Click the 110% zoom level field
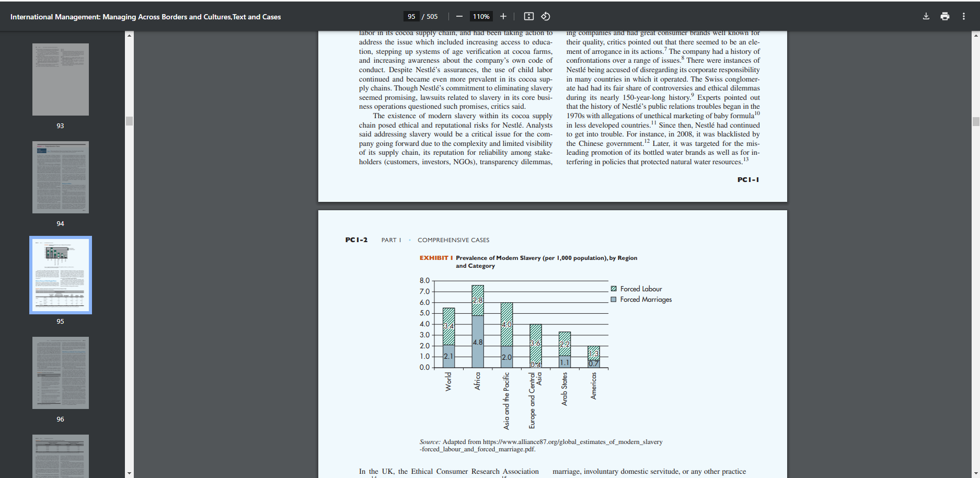This screenshot has width=980, height=478. [481, 16]
